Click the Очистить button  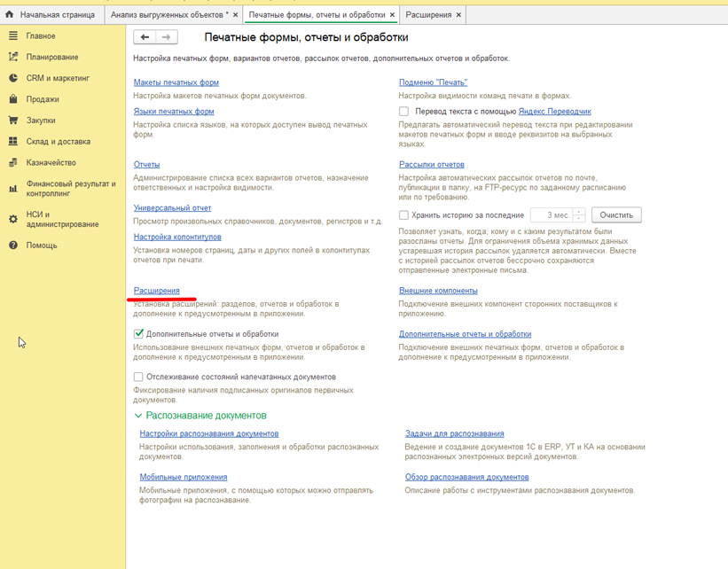[x=616, y=214]
